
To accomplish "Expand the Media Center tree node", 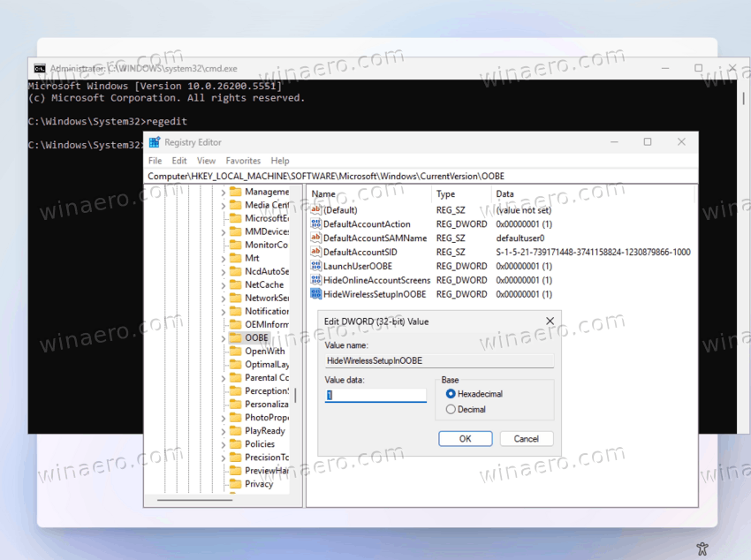I will [x=224, y=205].
